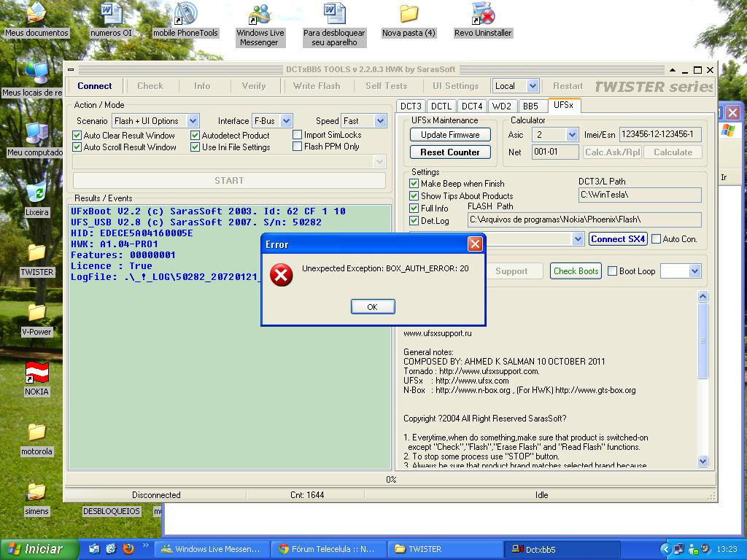Close the background window behind DCTxBB5
Viewport: 747px width, 560px height.
[732, 113]
